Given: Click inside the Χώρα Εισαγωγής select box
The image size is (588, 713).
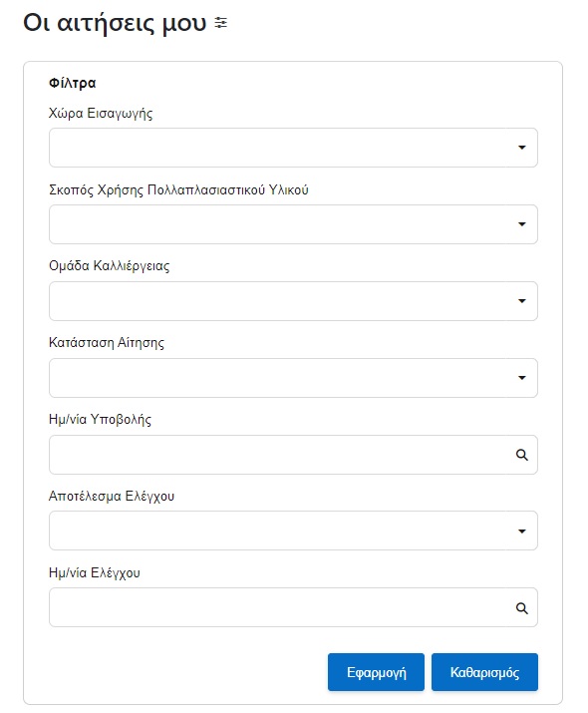Looking at the screenshot, I should (293, 148).
